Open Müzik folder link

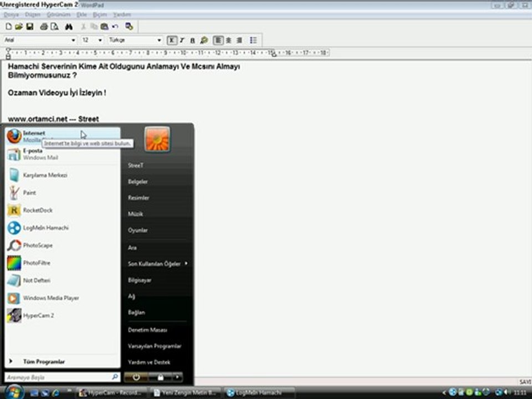(135, 214)
